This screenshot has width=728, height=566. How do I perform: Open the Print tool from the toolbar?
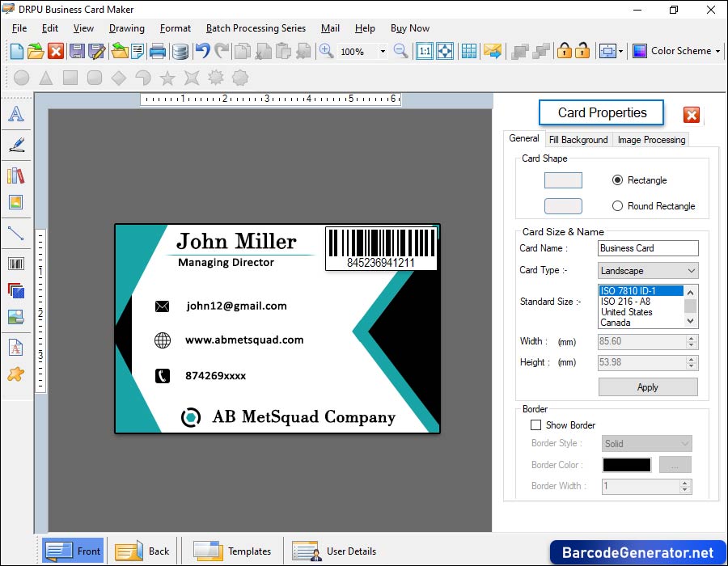[156, 50]
